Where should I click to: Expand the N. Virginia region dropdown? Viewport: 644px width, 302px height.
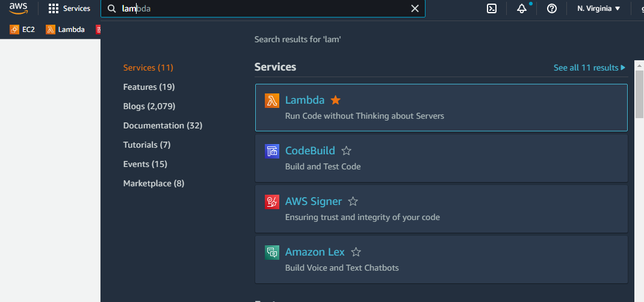[598, 8]
